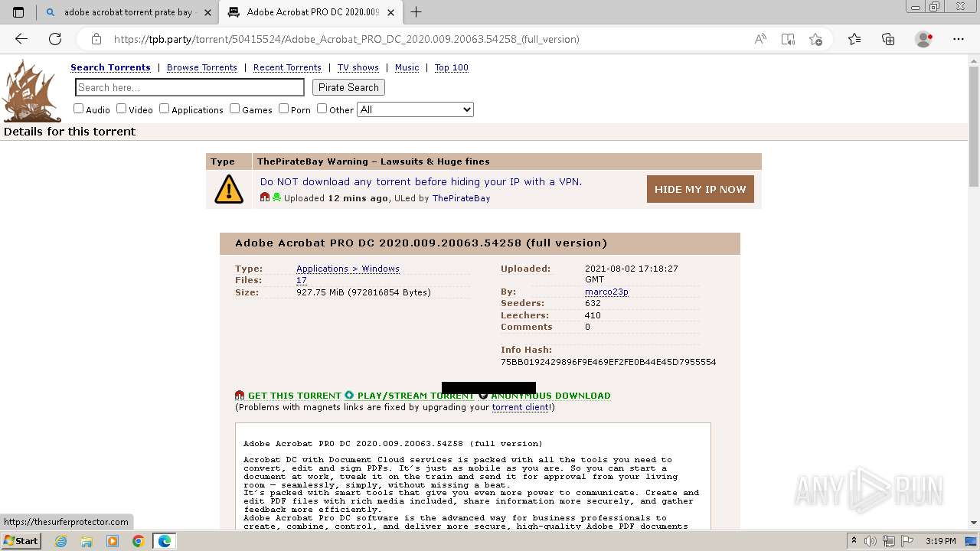Click ANONYMOUS DOWNLOAD link
This screenshot has width=980, height=551.
point(550,396)
